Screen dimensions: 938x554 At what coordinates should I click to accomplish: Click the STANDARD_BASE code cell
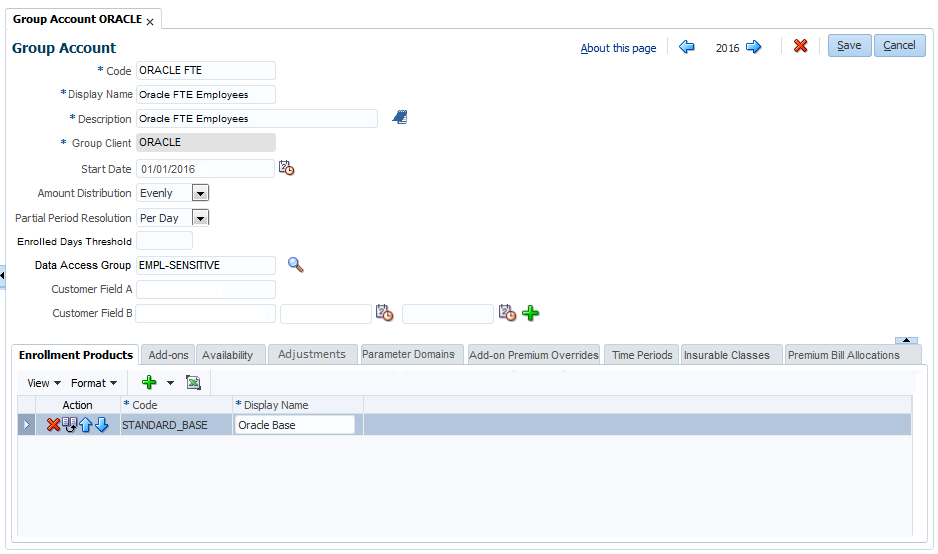pos(176,425)
